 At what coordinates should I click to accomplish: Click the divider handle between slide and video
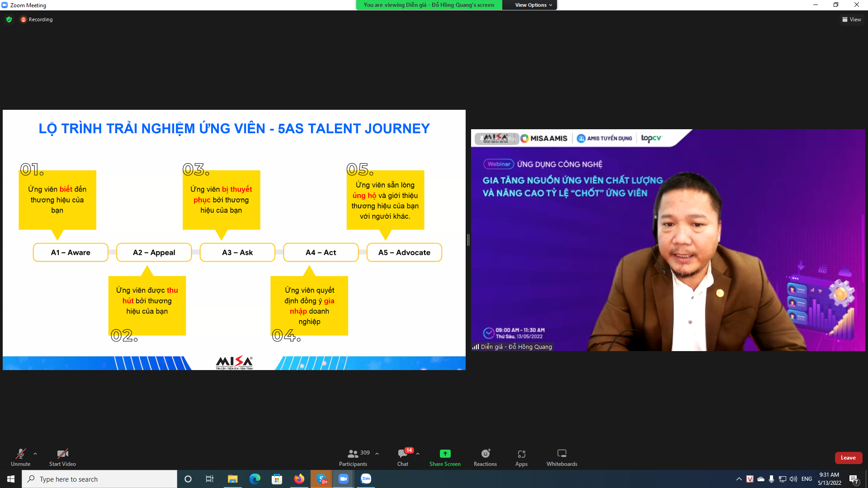point(468,240)
